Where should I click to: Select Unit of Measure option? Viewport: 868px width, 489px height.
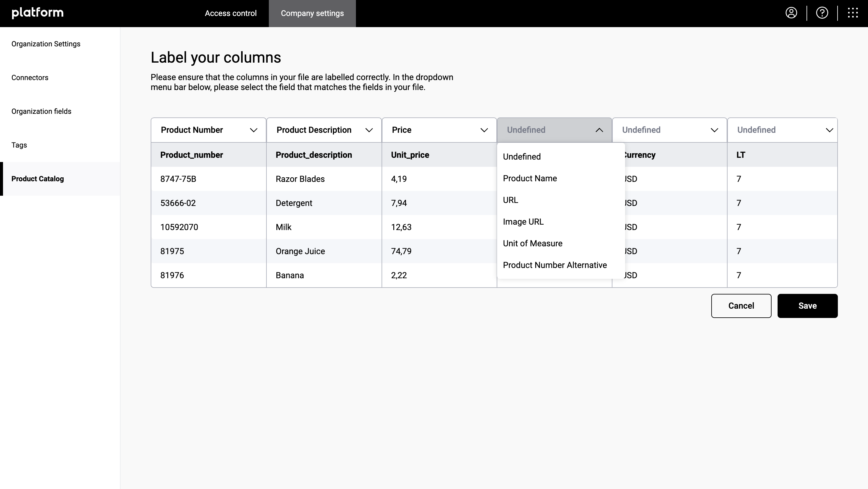(x=561, y=243)
